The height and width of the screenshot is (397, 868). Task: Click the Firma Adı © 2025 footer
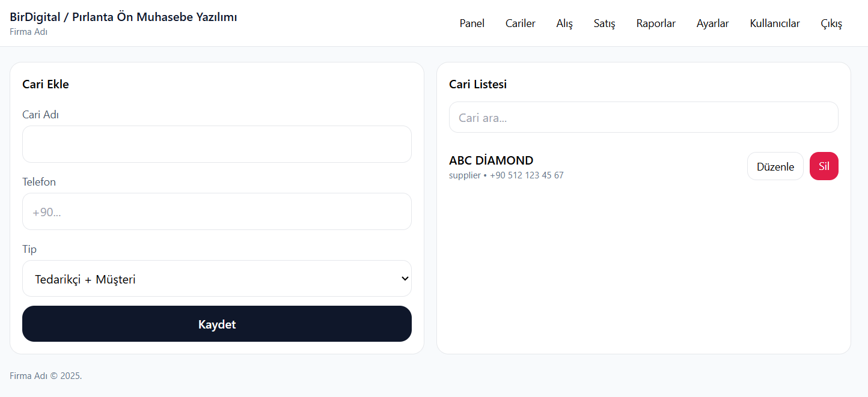tap(46, 376)
